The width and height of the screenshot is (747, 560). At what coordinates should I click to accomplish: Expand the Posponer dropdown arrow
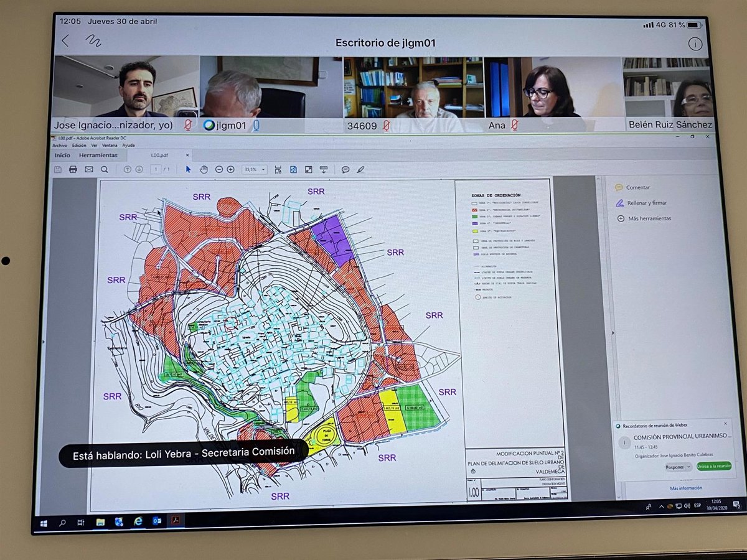click(688, 467)
